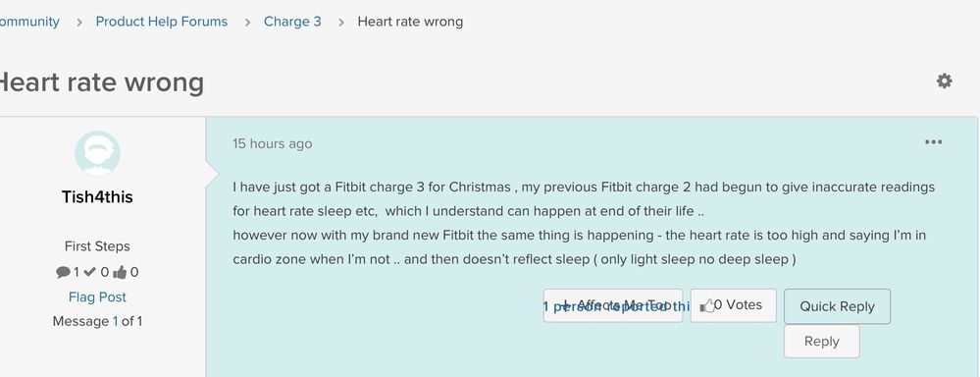Image resolution: width=980 pixels, height=377 pixels.
Task: Click the Tish4this user avatar
Action: pos(97,153)
